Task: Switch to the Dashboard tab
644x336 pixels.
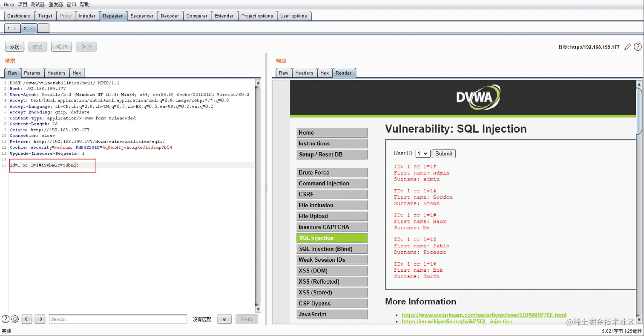Action: point(19,16)
